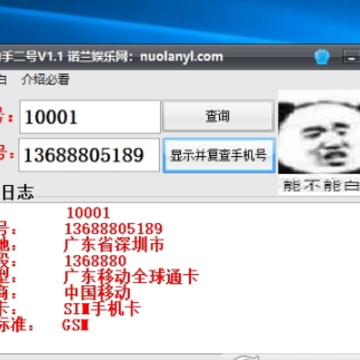
Task: Click the blue shirt skin icon in title bar
Action: (322, 57)
